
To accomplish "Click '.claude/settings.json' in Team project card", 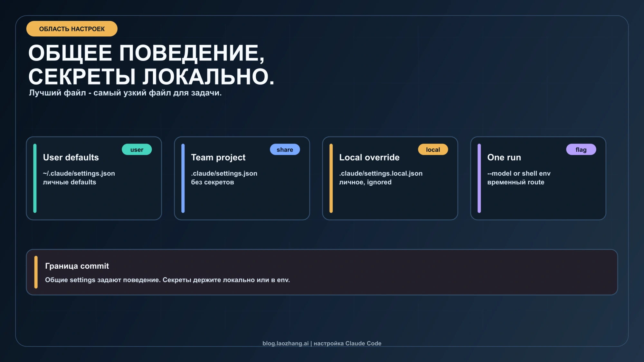I will pyautogui.click(x=224, y=173).
